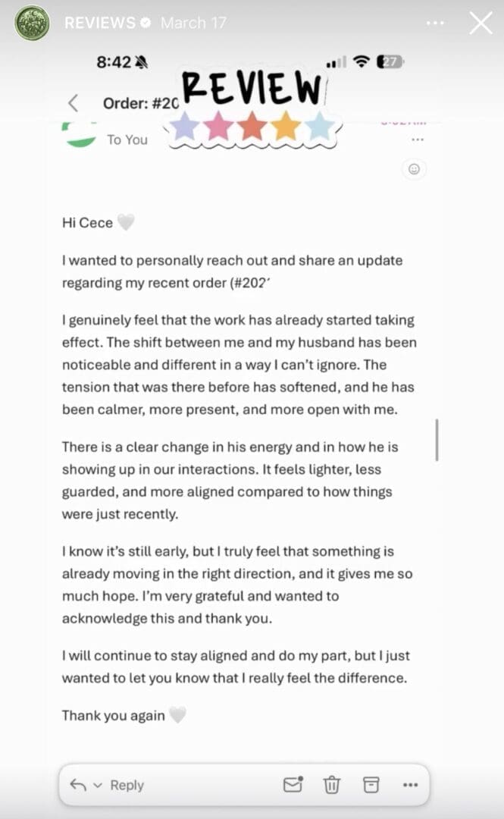504x819 pixels.
Task: Archive the email using the box icon
Action: click(x=371, y=785)
